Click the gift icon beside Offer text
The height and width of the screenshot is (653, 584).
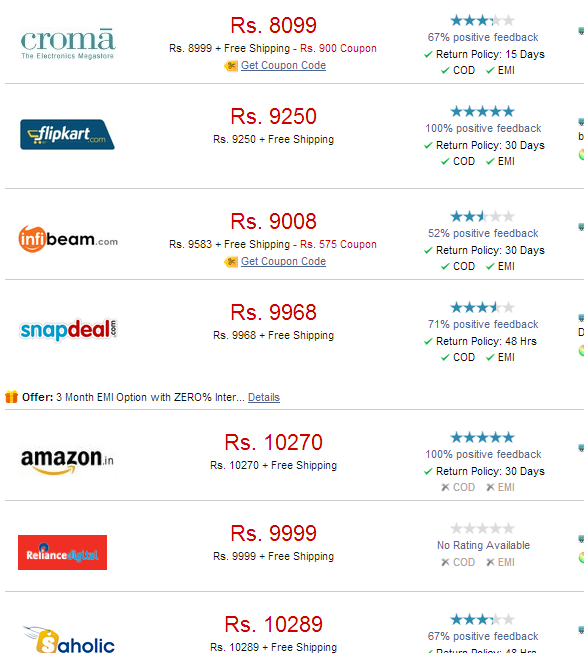coord(11,397)
